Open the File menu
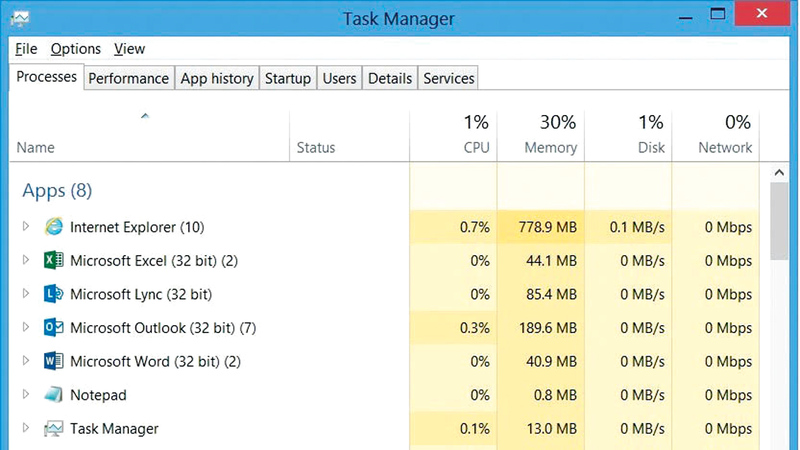The image size is (800, 450). (x=26, y=48)
